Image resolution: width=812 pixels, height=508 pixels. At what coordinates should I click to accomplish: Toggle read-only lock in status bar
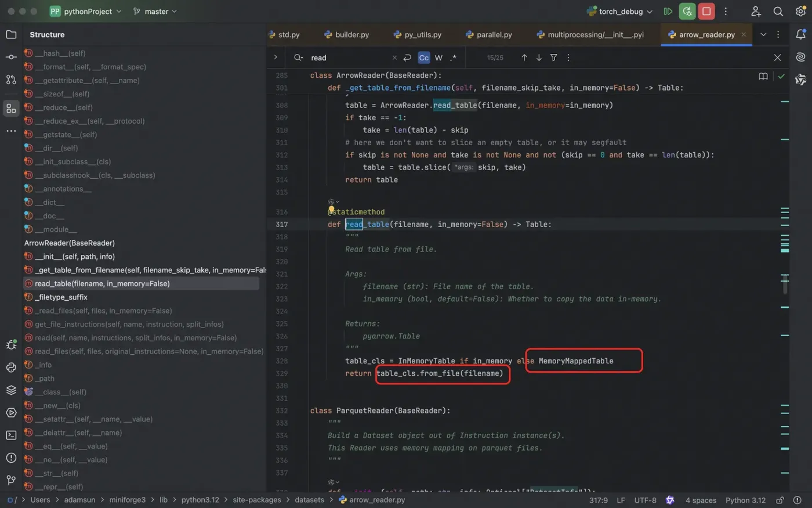click(780, 500)
